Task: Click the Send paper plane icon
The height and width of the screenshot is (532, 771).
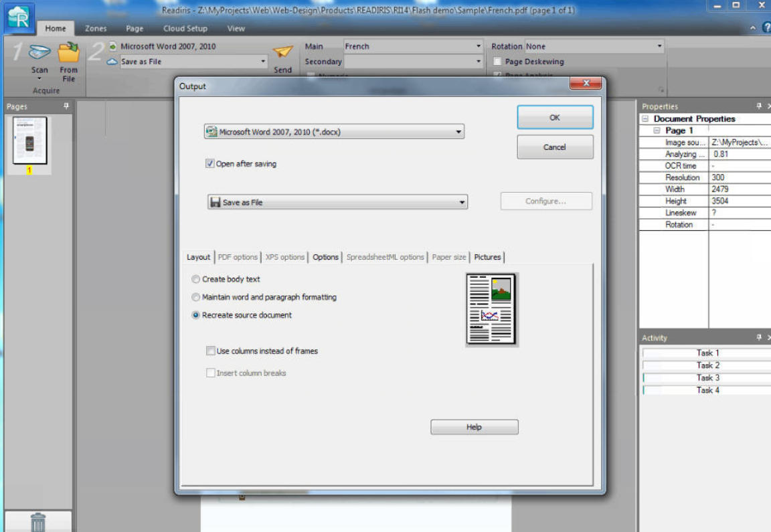Action: pyautogui.click(x=283, y=52)
